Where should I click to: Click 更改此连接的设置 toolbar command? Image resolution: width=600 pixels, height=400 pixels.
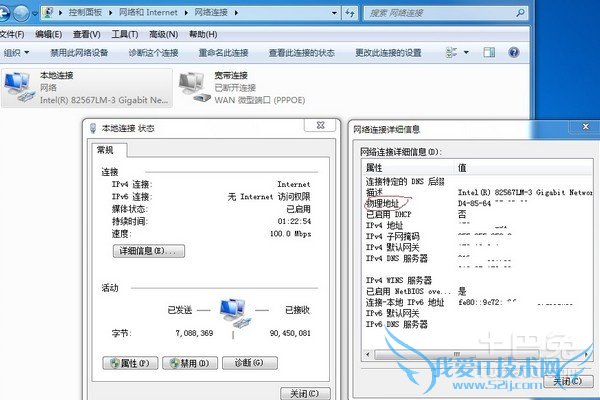click(x=388, y=52)
